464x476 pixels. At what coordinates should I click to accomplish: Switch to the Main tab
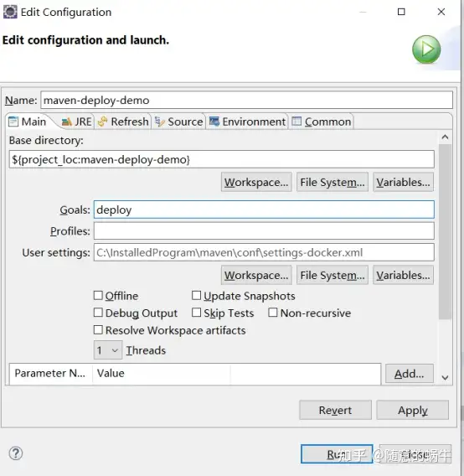28,122
